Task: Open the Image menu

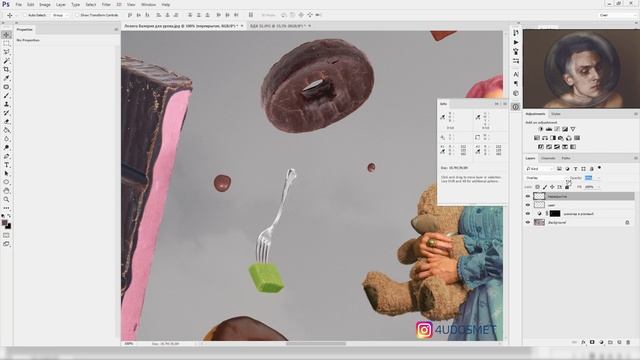Action: pyautogui.click(x=45, y=4)
